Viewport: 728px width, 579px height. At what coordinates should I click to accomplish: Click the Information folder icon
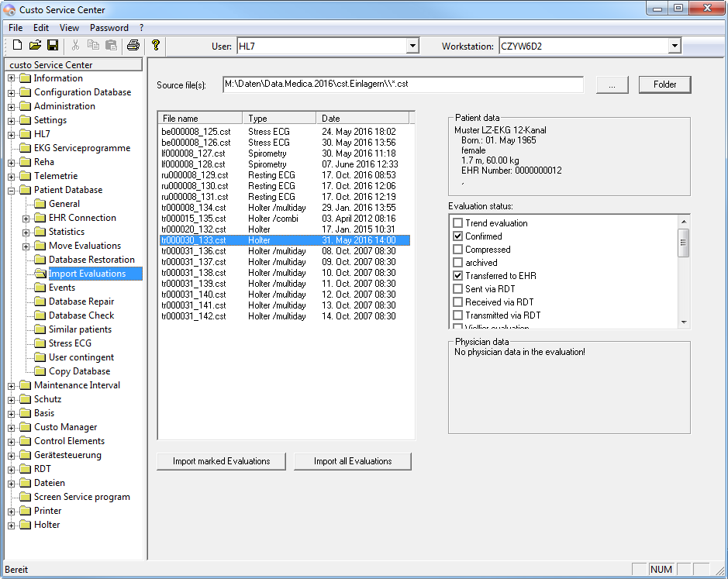pyautogui.click(x=26, y=78)
